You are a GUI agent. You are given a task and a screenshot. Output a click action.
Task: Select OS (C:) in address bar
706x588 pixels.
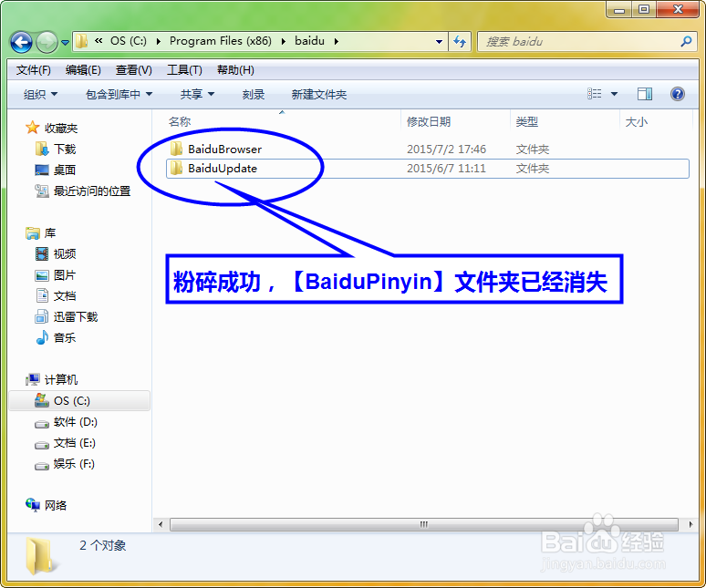129,41
